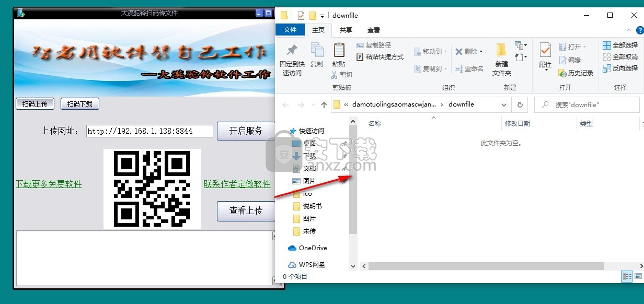Click navigation pane scroll down arrow

[x=353, y=266]
